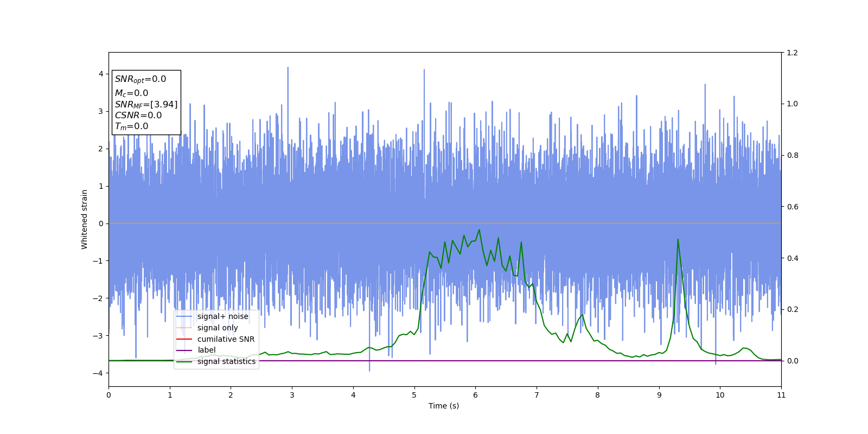Image resolution: width=868 pixels, height=434 pixels.
Task: Click the green curve peak near 9.3 seconds
Action: point(678,239)
